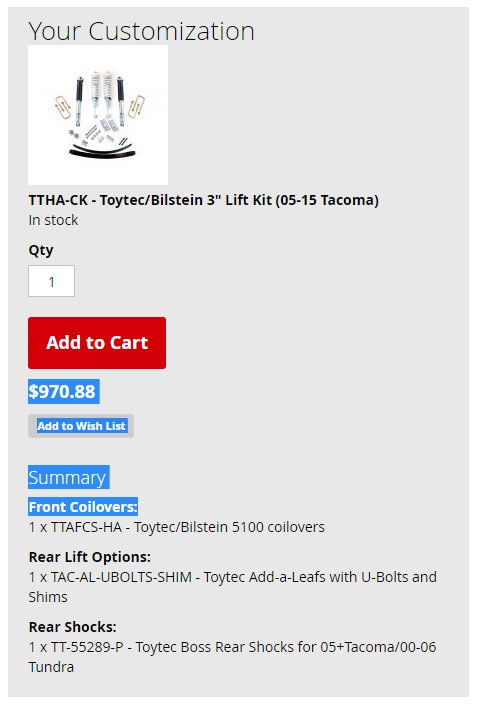This screenshot has height=706, width=477.
Task: Click the red Add to Cart button
Action: point(97,343)
